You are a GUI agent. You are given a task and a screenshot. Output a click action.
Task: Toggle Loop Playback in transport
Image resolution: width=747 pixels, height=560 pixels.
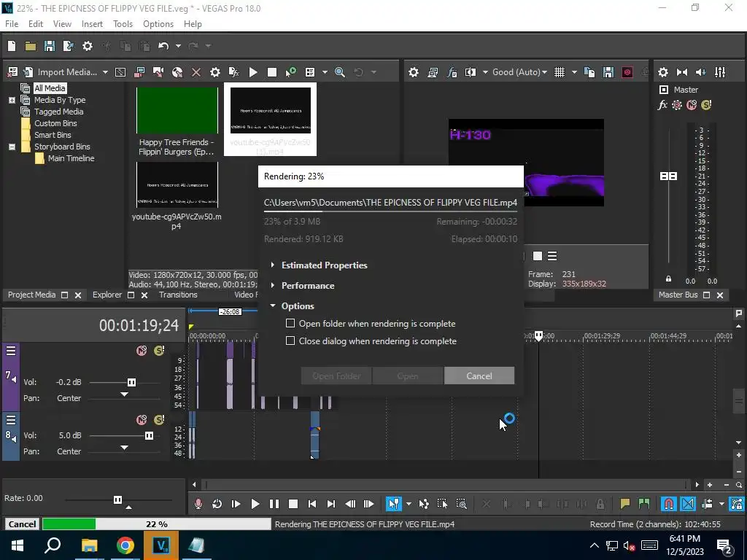(x=217, y=504)
